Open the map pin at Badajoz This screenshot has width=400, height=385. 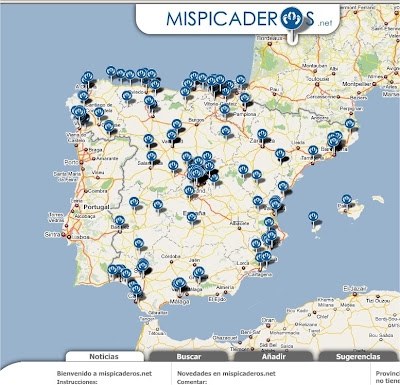(x=120, y=221)
